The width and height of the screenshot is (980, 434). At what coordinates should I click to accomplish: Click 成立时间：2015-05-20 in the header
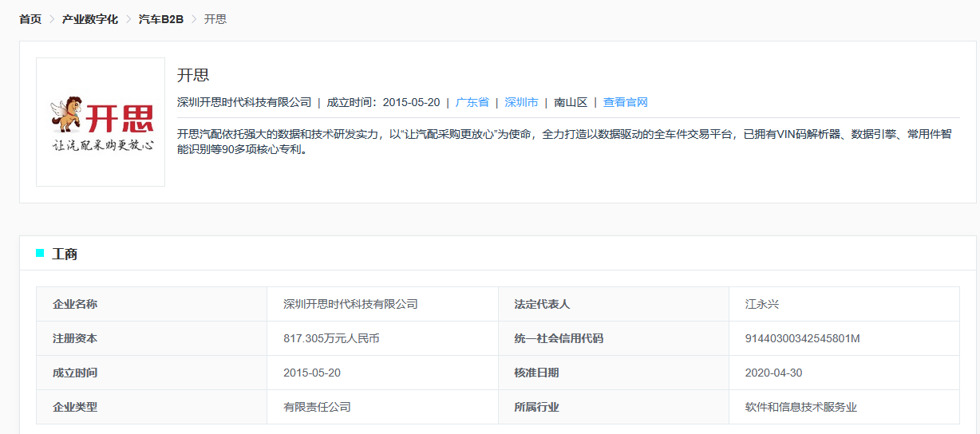(x=383, y=102)
